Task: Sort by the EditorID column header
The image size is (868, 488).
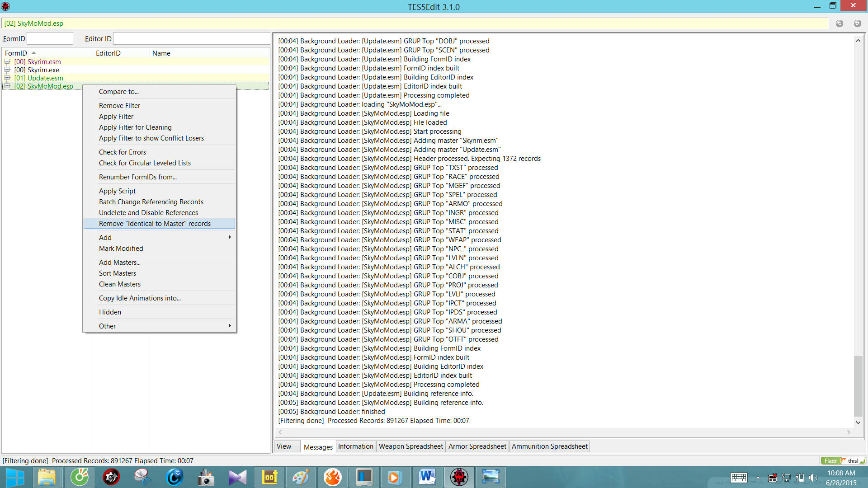Action: click(x=121, y=53)
